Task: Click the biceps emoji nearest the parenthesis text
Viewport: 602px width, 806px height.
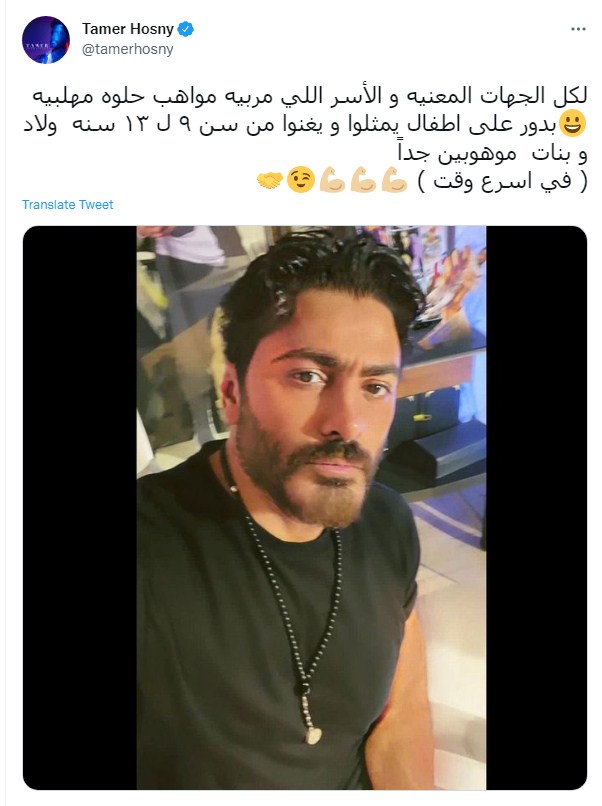Action: (x=394, y=180)
